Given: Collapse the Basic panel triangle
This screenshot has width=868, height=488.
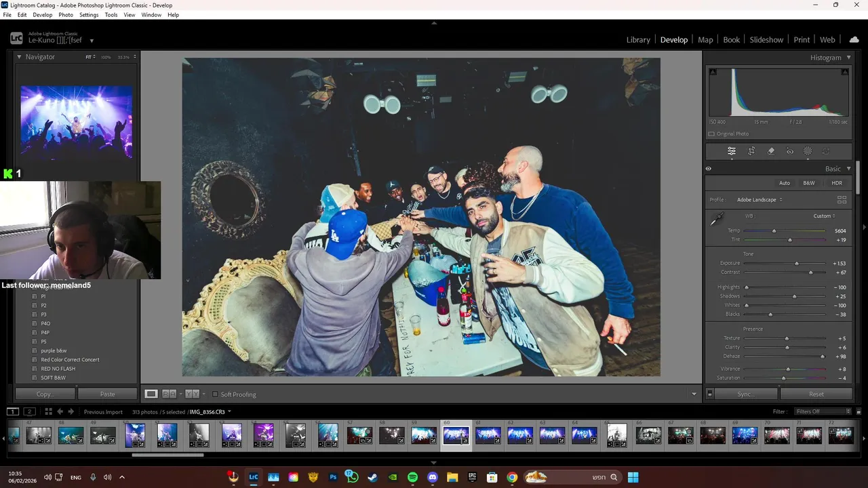Looking at the screenshot, I should [848, 169].
